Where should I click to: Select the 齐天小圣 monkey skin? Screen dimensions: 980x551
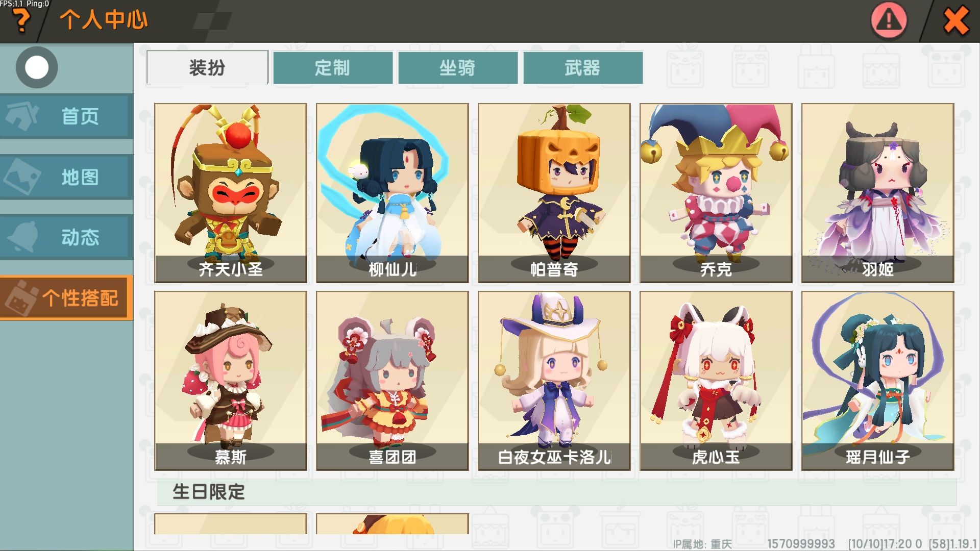pos(231,193)
